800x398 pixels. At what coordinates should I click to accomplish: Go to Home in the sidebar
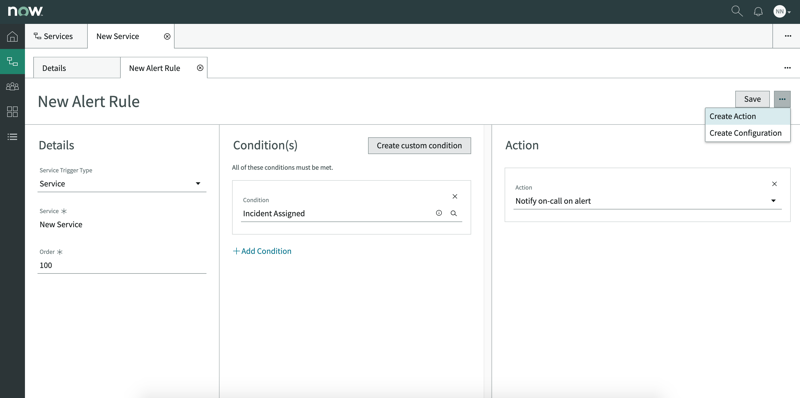pos(12,37)
